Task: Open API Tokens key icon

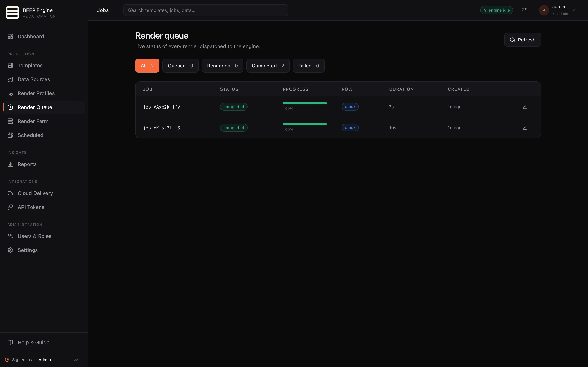Action: coord(10,207)
